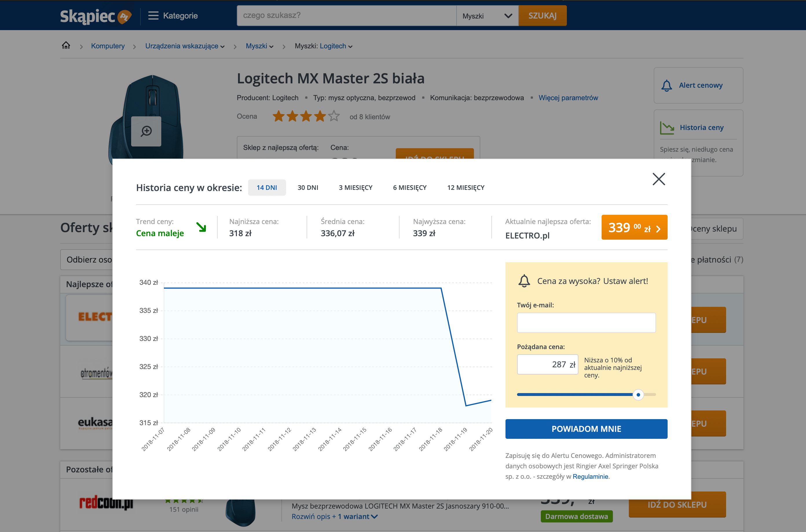Click the zoom magnifier on product image
806x532 pixels.
click(x=146, y=131)
